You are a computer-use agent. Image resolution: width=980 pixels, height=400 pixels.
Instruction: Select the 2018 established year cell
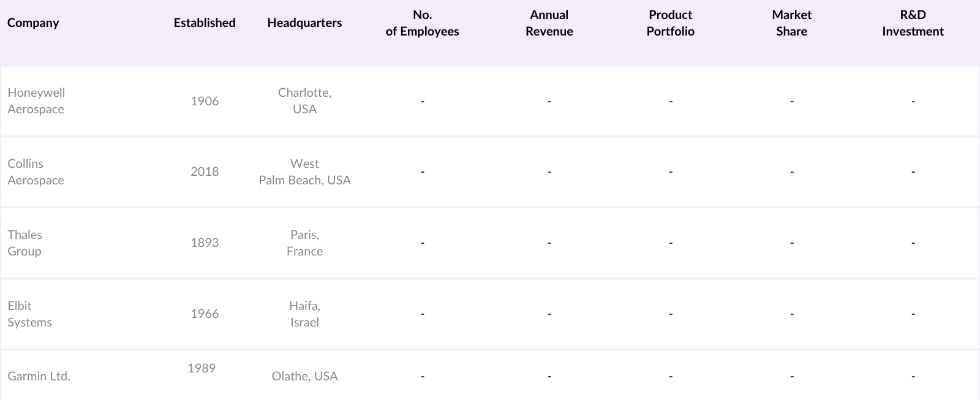click(205, 172)
